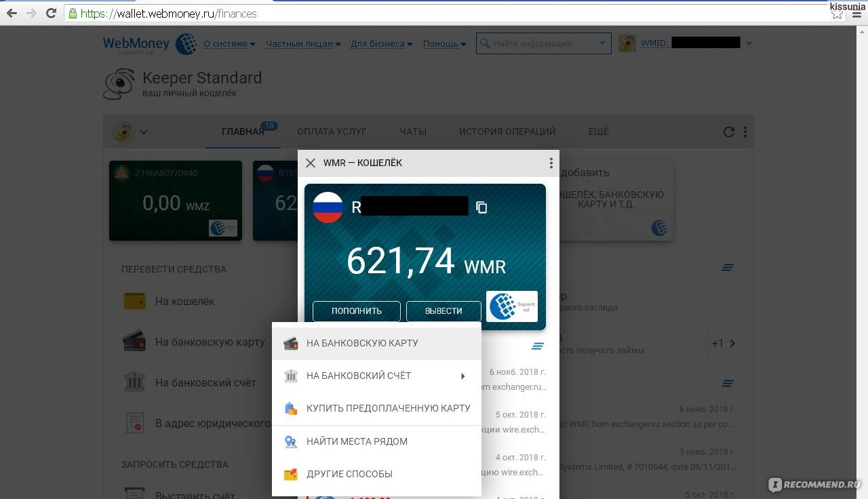Click the WebMoney logo
This screenshot has width=868, height=499.
(x=149, y=44)
